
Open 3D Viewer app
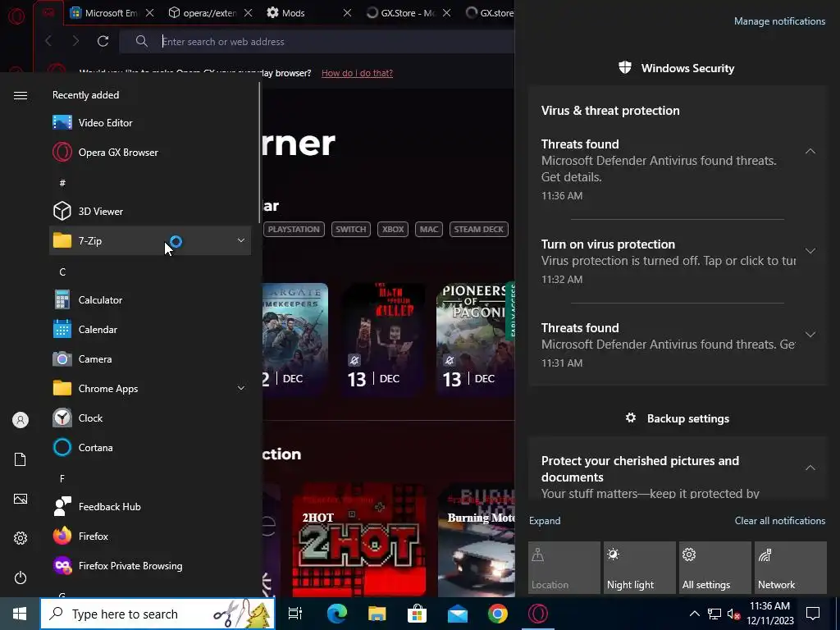click(x=150, y=211)
